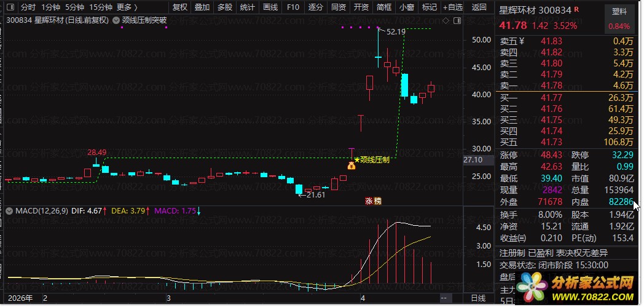Click the 叠加 overlay button
Image resolution: width=644 pixels, height=307 pixels.
coord(202,7)
